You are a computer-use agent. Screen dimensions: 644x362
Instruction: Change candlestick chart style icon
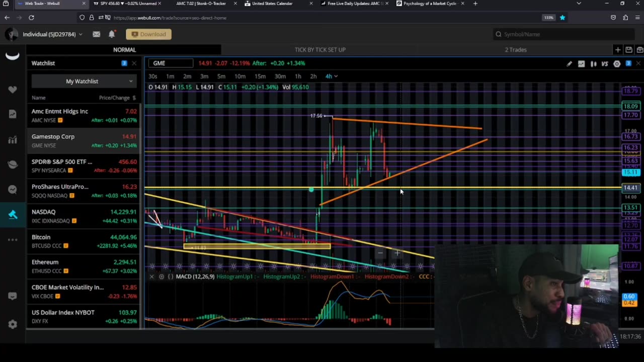pos(593,64)
